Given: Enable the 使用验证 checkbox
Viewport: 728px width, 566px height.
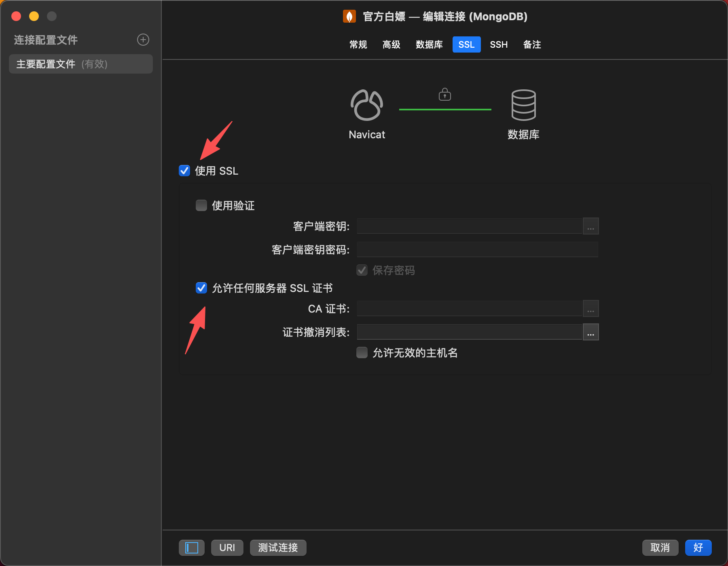Looking at the screenshot, I should (201, 205).
